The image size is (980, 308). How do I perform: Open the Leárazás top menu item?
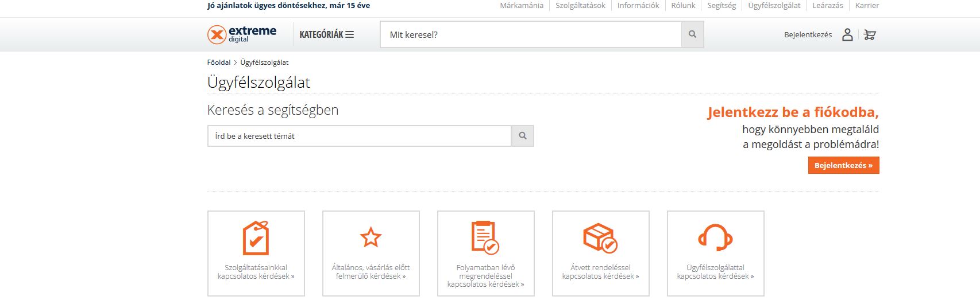coord(827,6)
